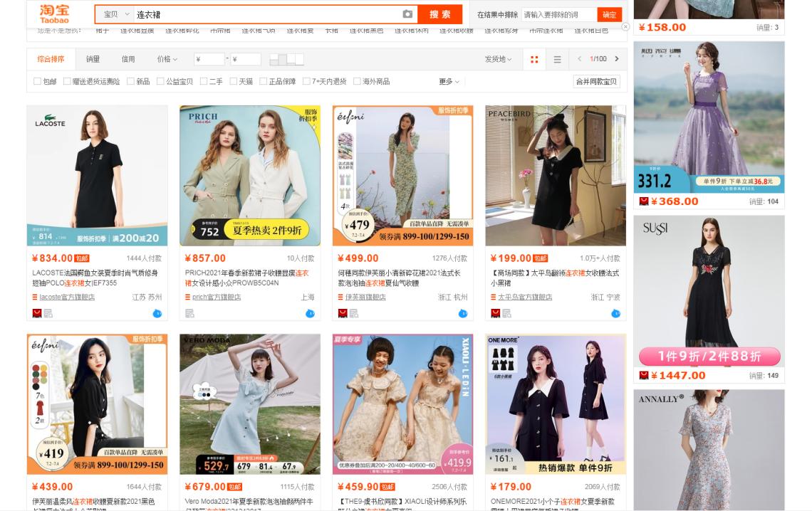The width and height of the screenshot is (812, 511).
Task: Open the 太平鸟官方旗舰店 store link
Action: click(525, 297)
